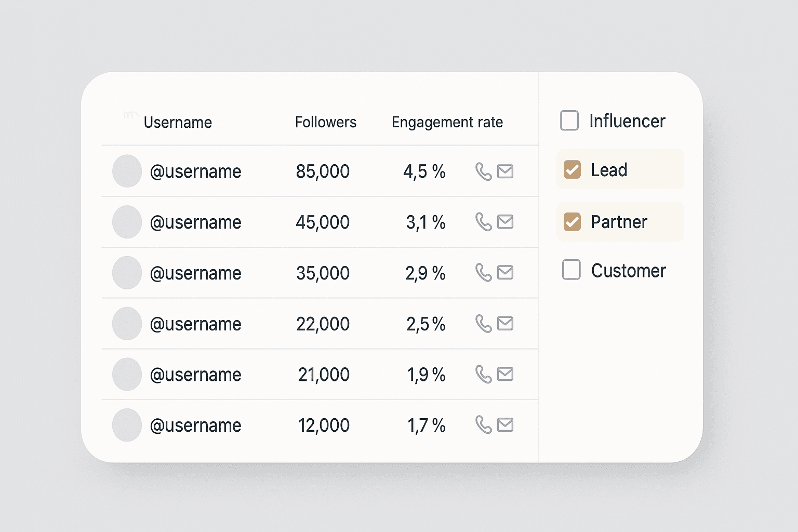Click the 1,7 % engagement value
The width and height of the screenshot is (798, 532).
point(427,425)
